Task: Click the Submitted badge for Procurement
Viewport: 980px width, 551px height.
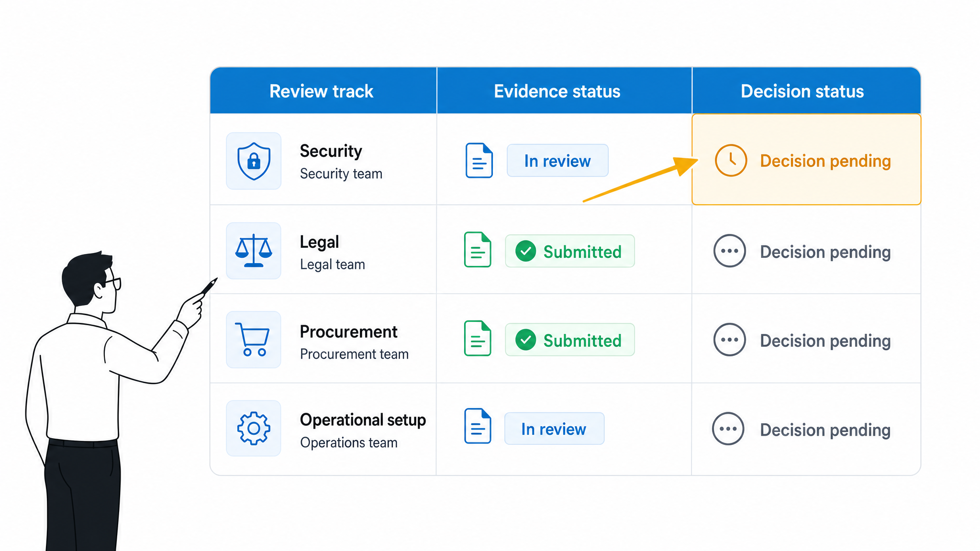Action: click(x=570, y=340)
